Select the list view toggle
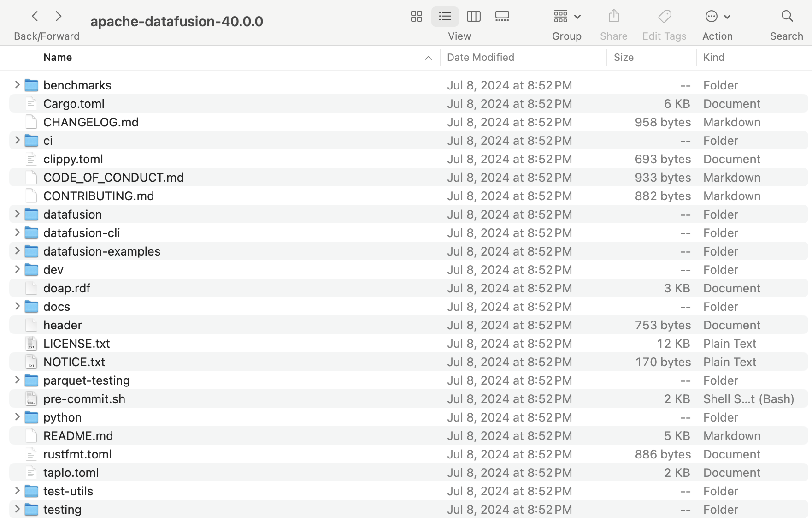 445,17
